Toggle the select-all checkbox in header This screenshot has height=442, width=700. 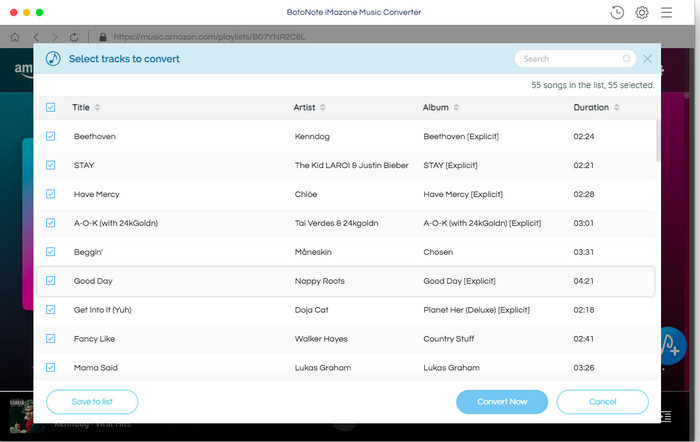point(50,107)
